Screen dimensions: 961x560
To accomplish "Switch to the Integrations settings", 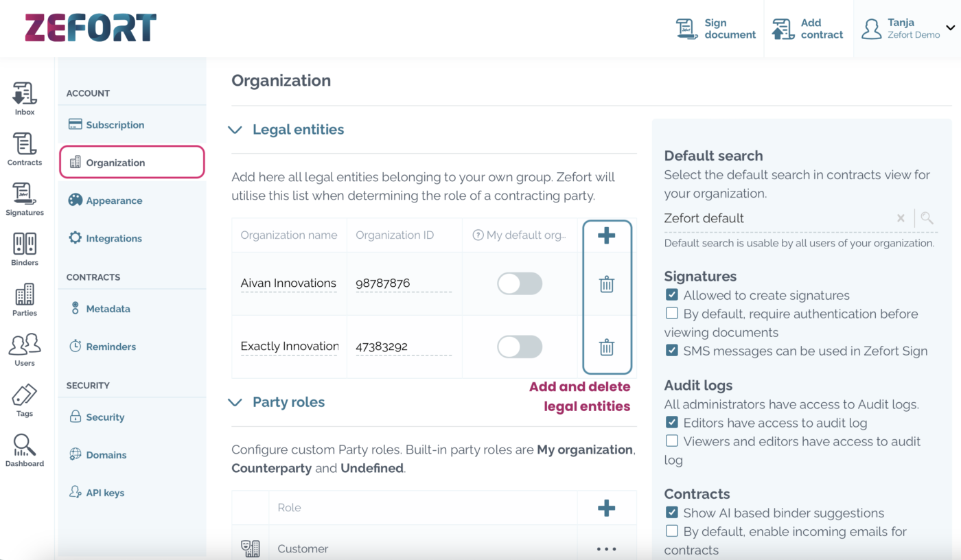I will [x=113, y=237].
